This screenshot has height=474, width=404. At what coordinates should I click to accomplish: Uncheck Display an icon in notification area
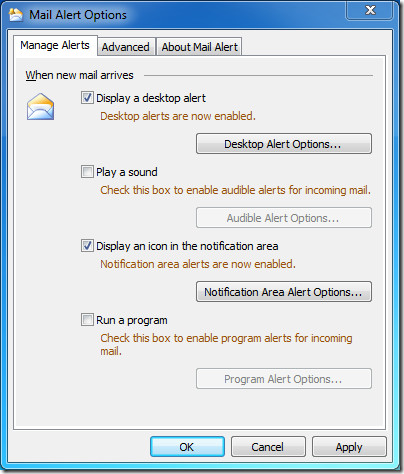(87, 246)
